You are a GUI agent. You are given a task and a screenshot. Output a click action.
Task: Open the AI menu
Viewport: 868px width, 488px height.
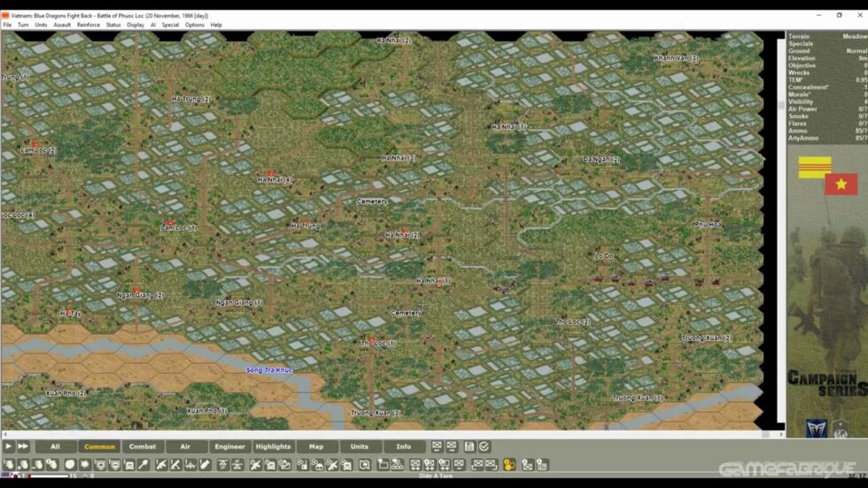click(x=152, y=25)
